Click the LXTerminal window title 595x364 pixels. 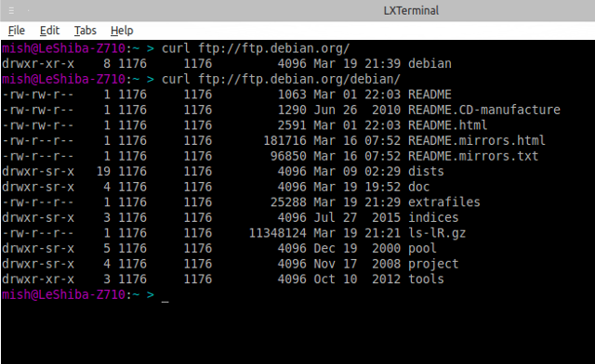pyautogui.click(x=411, y=10)
